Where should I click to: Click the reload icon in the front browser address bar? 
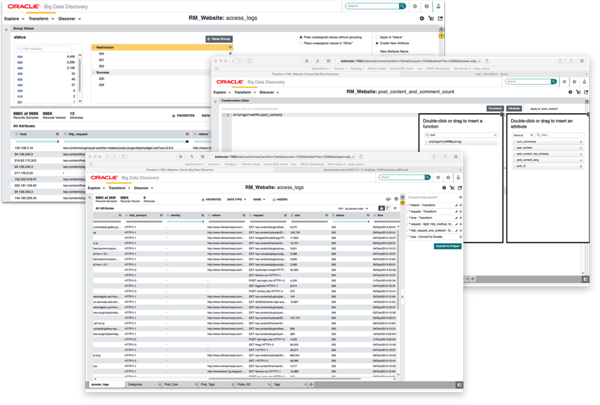pos(361,157)
